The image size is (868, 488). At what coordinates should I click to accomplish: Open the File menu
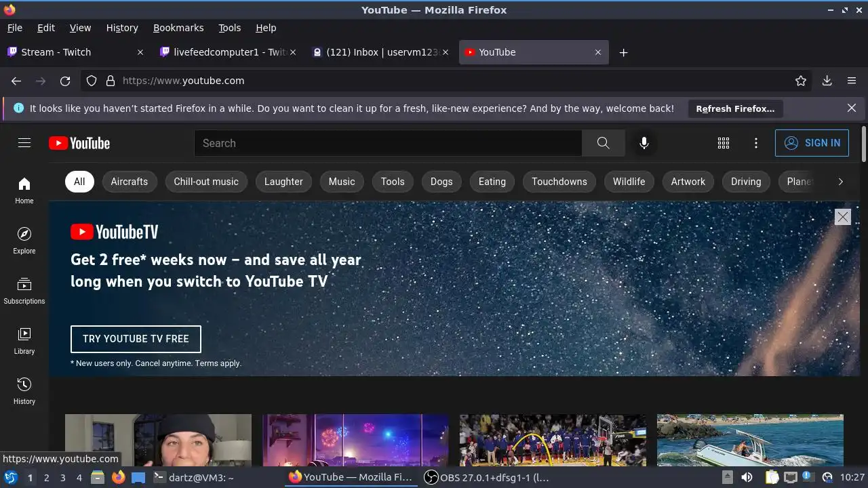[x=15, y=28]
